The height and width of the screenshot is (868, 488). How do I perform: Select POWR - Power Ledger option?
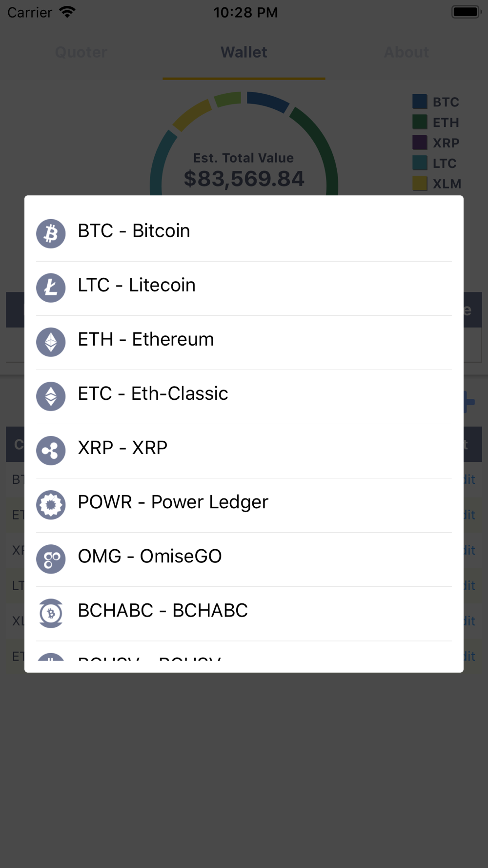pos(173,502)
